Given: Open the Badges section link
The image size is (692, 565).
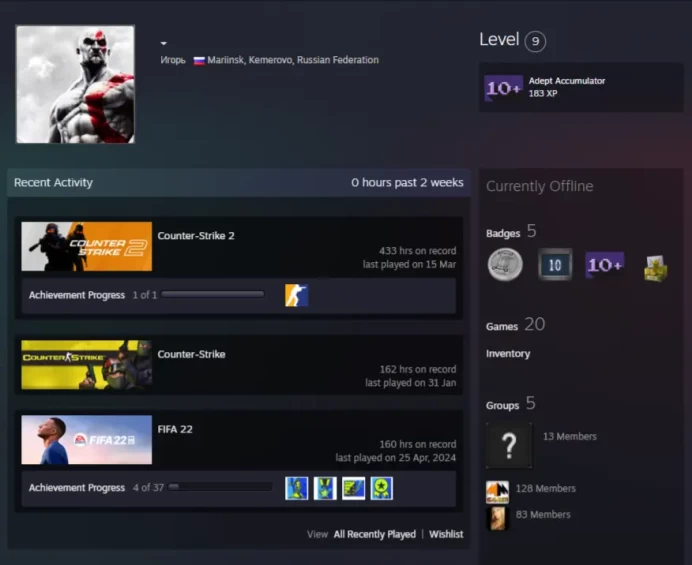Looking at the screenshot, I should tap(511, 232).
